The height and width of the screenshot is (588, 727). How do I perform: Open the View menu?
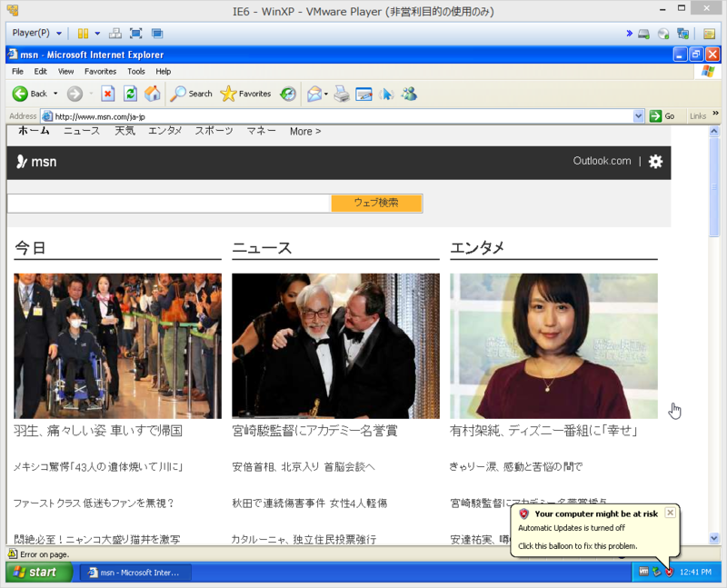click(65, 71)
